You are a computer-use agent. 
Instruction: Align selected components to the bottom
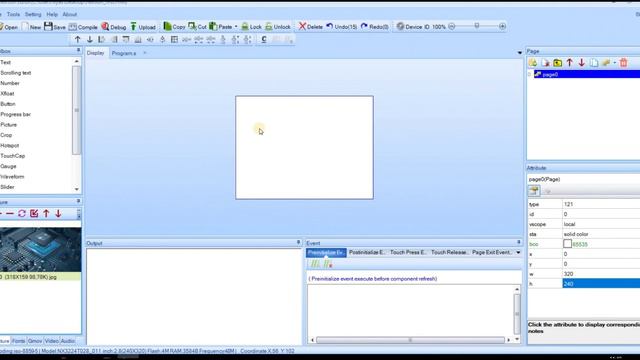click(138, 39)
